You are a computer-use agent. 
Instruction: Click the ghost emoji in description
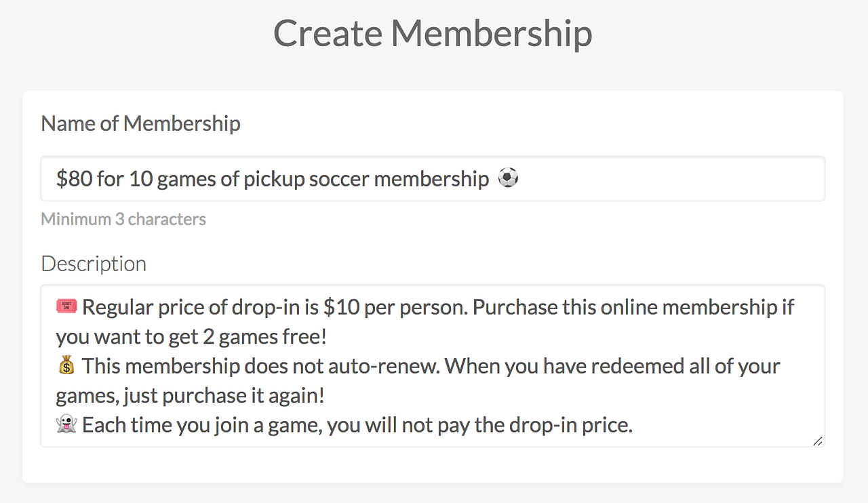(66, 425)
